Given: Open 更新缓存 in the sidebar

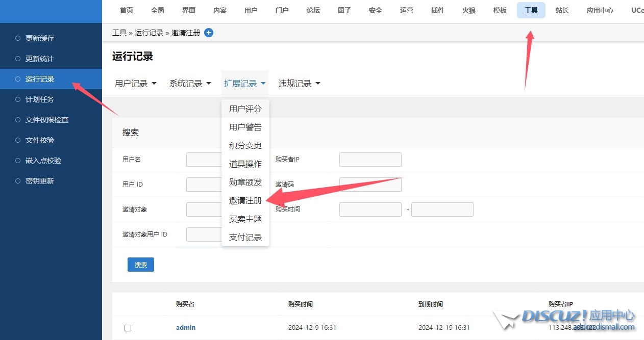Looking at the screenshot, I should coord(40,38).
